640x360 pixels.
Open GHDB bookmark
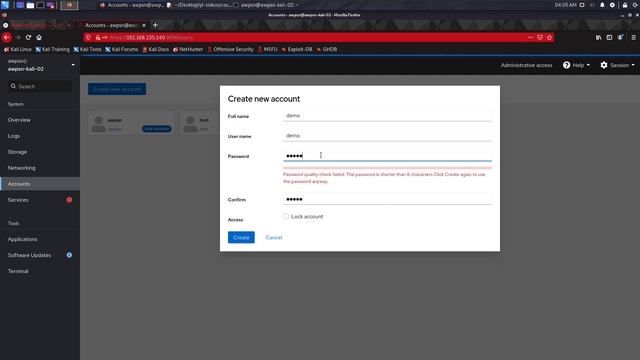click(327, 49)
